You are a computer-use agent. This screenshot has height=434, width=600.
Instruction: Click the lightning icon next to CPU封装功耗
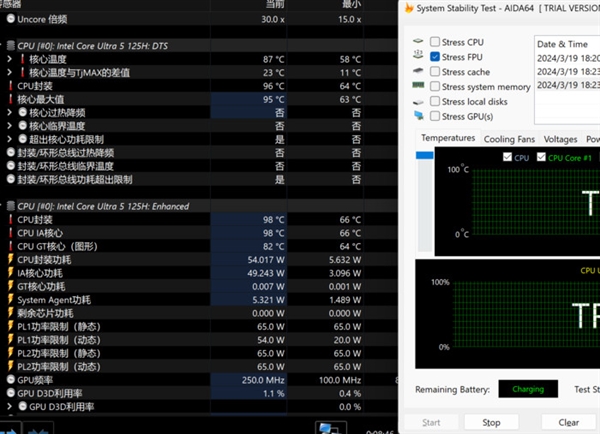tap(10, 259)
